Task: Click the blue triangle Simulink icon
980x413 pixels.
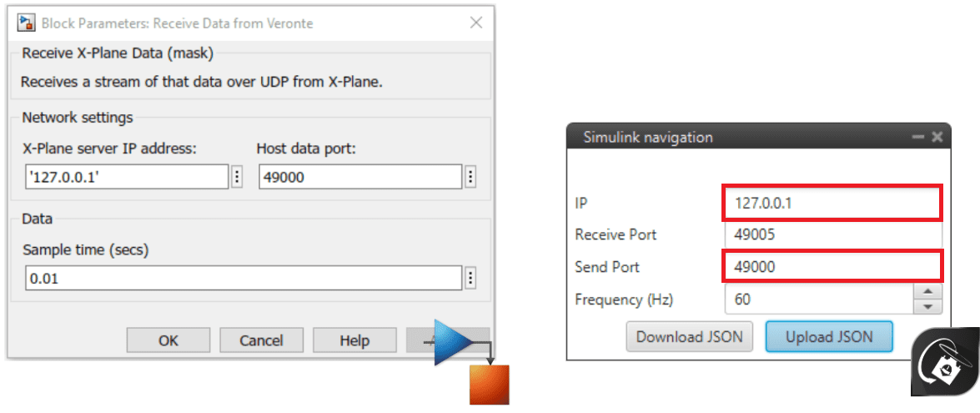Action: pyautogui.click(x=453, y=343)
